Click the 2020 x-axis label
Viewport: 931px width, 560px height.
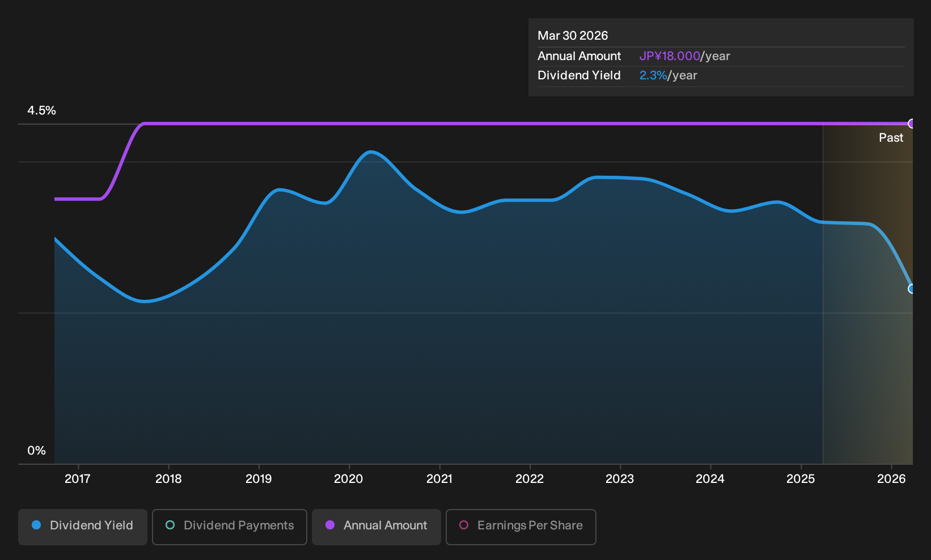click(x=349, y=479)
